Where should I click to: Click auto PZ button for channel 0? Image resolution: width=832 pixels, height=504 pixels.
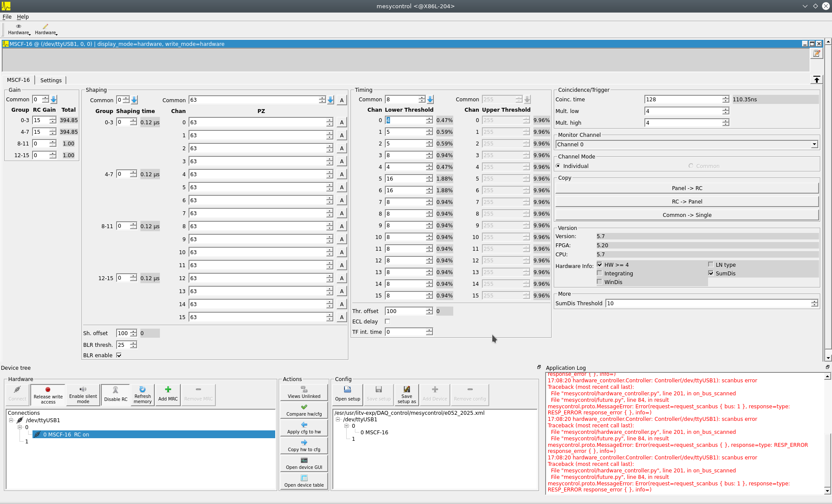[342, 123]
